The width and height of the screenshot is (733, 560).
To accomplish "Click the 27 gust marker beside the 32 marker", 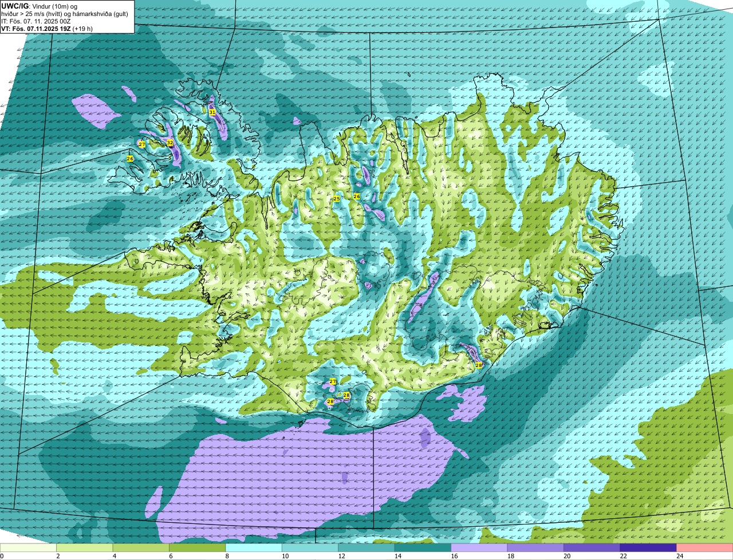I will tap(142, 144).
